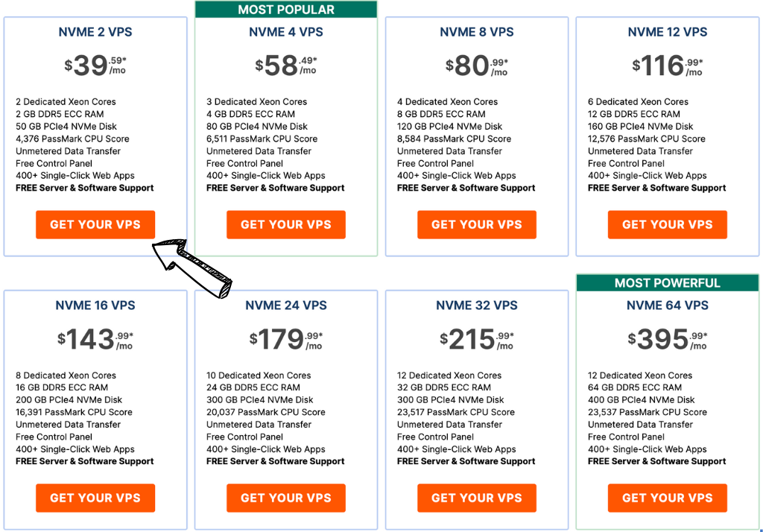Click the MOST POWERFUL banner
This screenshot has height=532, width=763.
click(x=667, y=283)
